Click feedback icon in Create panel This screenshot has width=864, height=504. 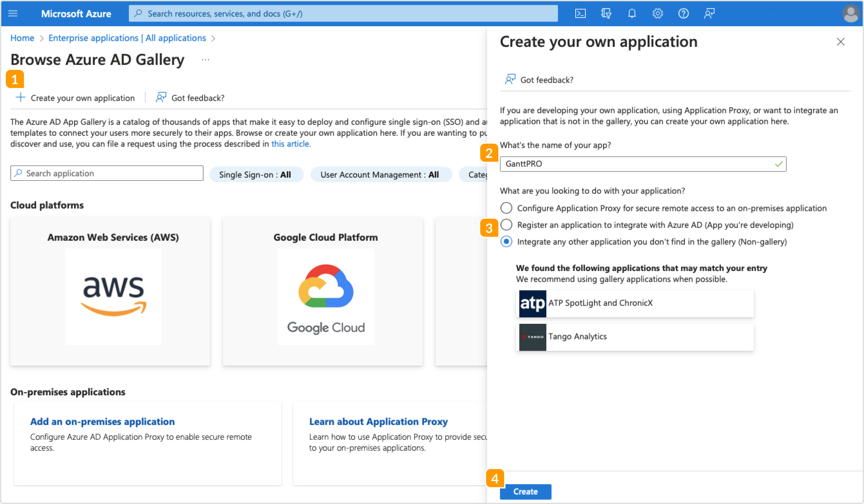tap(510, 79)
